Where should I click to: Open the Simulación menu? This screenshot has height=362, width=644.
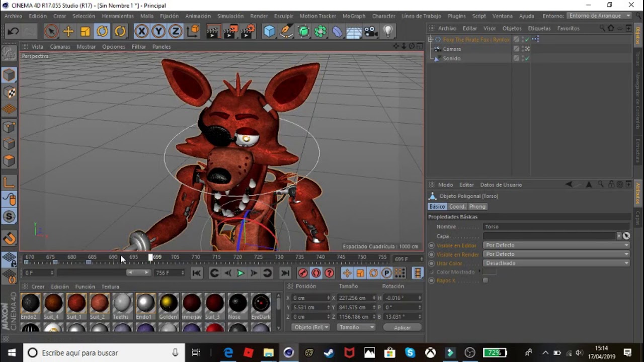(x=230, y=16)
